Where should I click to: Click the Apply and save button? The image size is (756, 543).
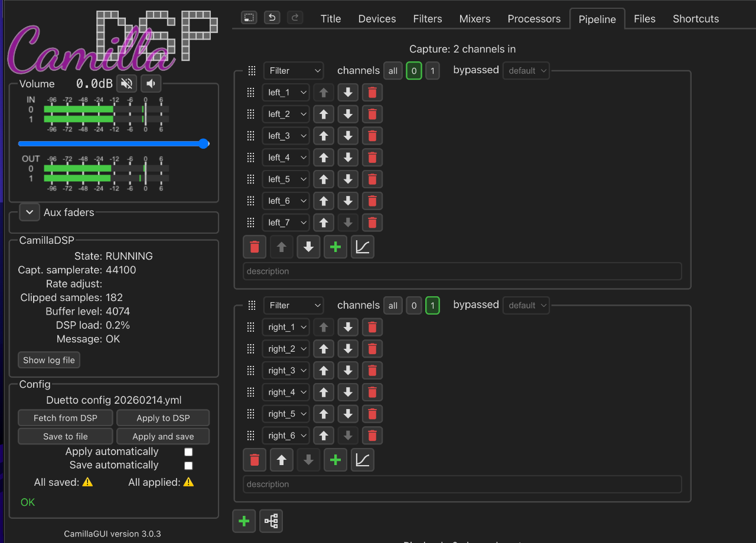(x=163, y=437)
